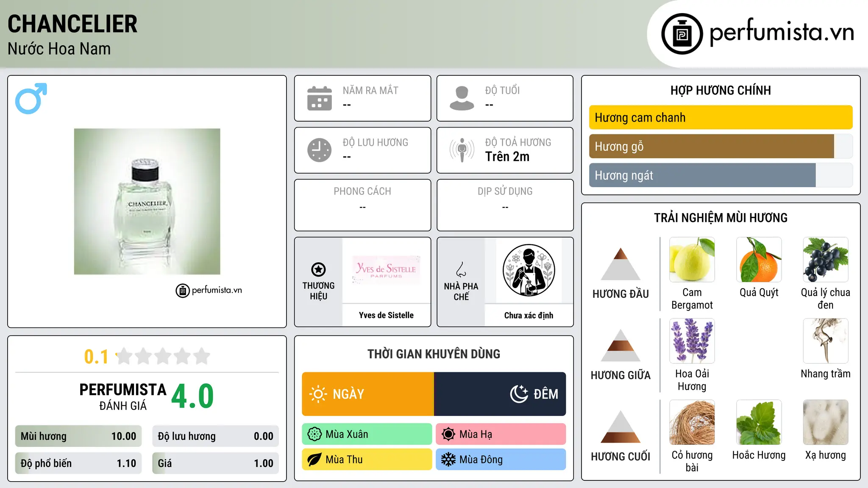Click the perfumista.vn bottle logo icon
Image resolution: width=868 pixels, height=488 pixels.
tap(682, 34)
